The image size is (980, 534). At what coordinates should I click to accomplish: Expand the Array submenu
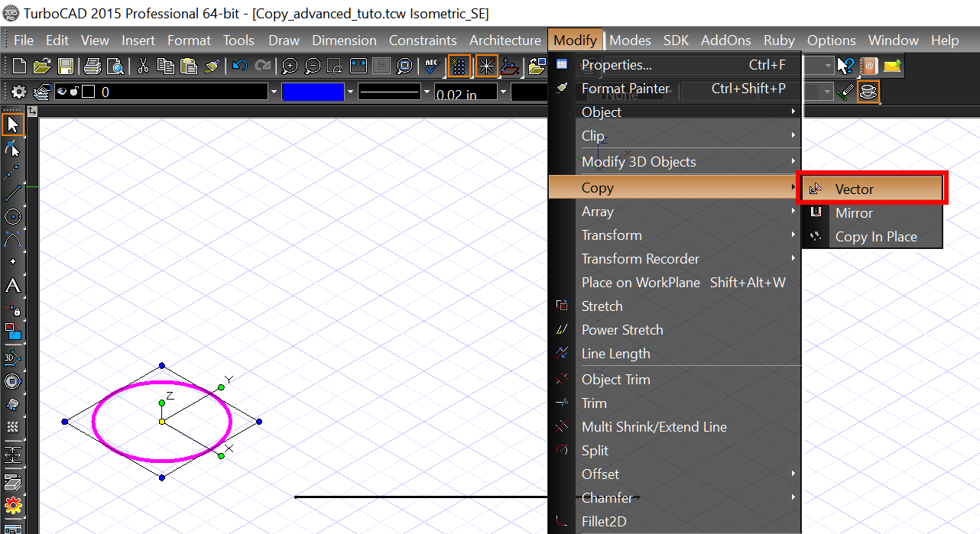coord(598,211)
